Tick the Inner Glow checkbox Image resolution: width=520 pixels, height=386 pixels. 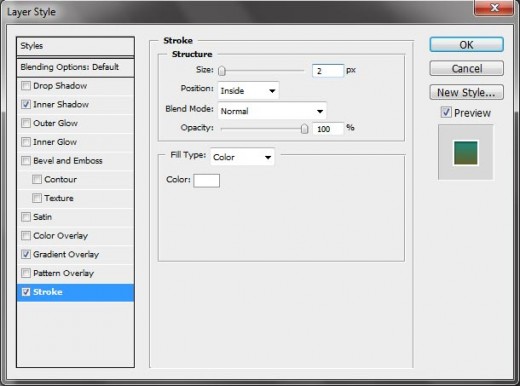pyautogui.click(x=26, y=142)
